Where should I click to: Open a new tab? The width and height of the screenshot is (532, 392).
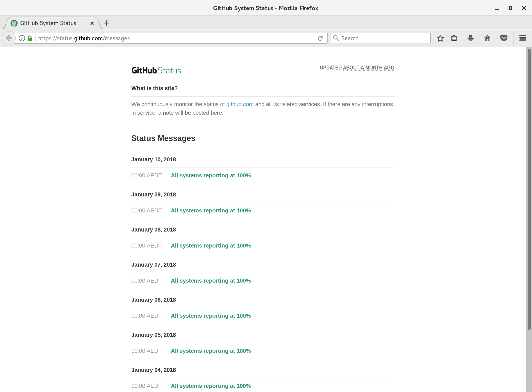pos(107,23)
